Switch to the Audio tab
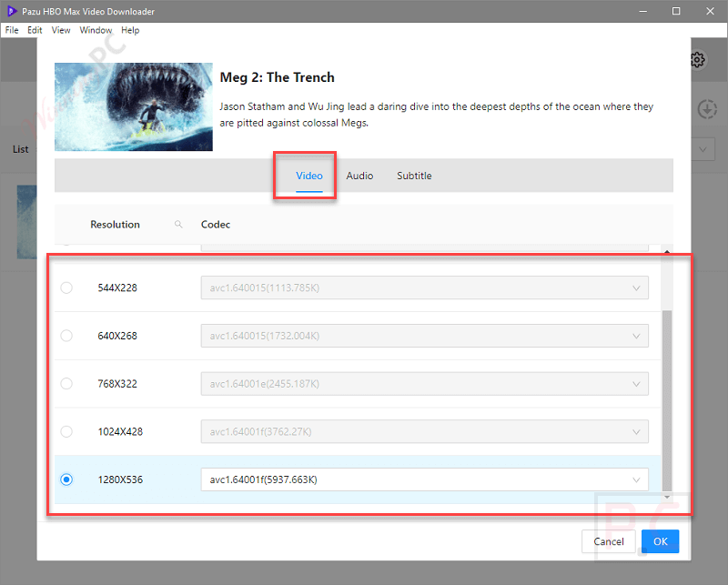728x585 pixels. (x=359, y=176)
